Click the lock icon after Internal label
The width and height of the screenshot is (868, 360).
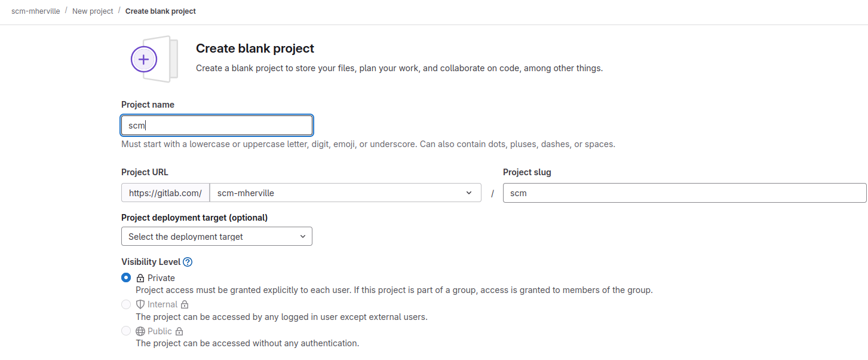(x=185, y=304)
